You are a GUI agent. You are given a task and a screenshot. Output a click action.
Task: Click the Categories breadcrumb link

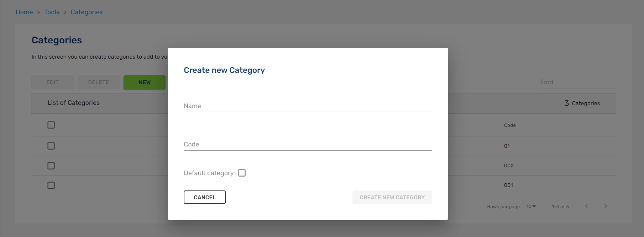coord(87,12)
